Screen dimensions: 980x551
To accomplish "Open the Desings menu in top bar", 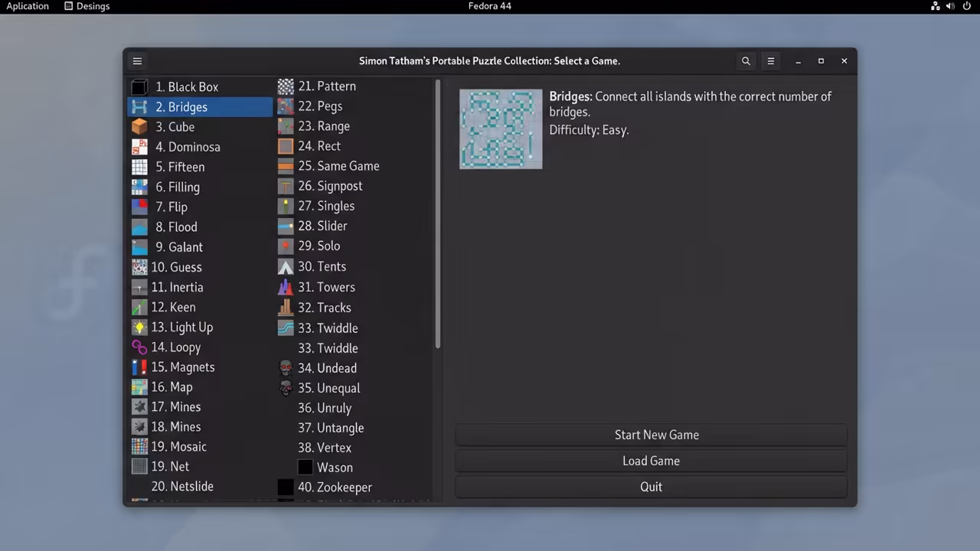I will point(87,6).
